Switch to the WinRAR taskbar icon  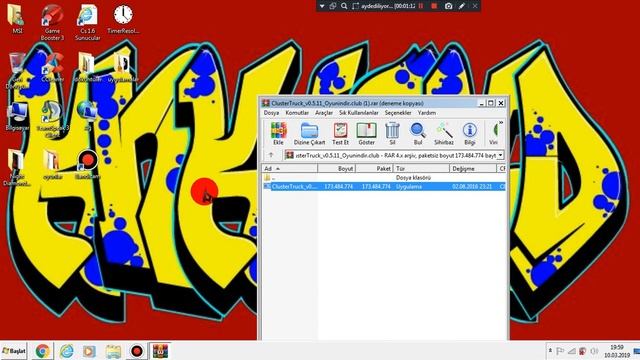click(160, 351)
